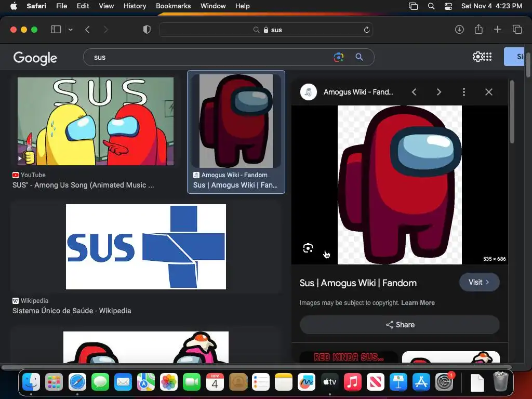Open Spotlight search in the menu bar
The width and height of the screenshot is (532, 399).
[x=431, y=6]
